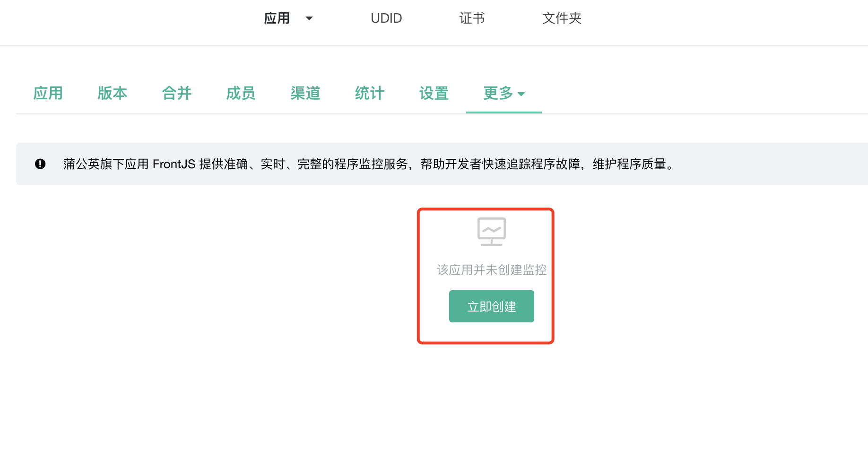Image resolution: width=868 pixels, height=450 pixels.
Task: Open UDID in the top navigation
Action: point(386,18)
